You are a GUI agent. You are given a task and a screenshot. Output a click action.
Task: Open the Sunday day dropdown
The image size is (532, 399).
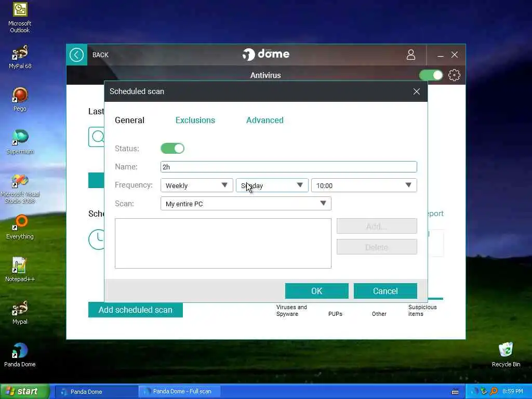pyautogui.click(x=272, y=185)
